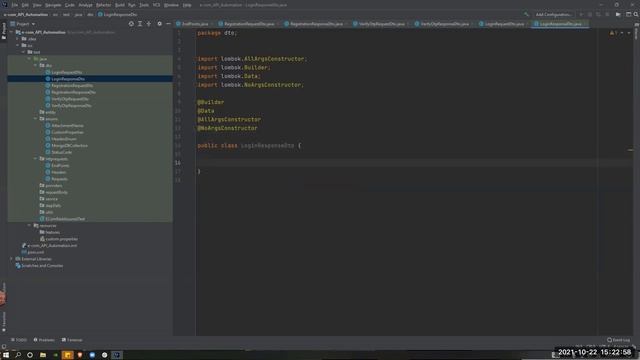
Task: Click the Cortana circle icon in taskbar
Action: 30,355
